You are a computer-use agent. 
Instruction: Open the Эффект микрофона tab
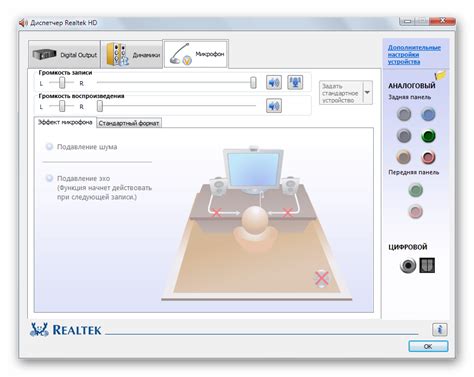pyautogui.click(x=65, y=122)
